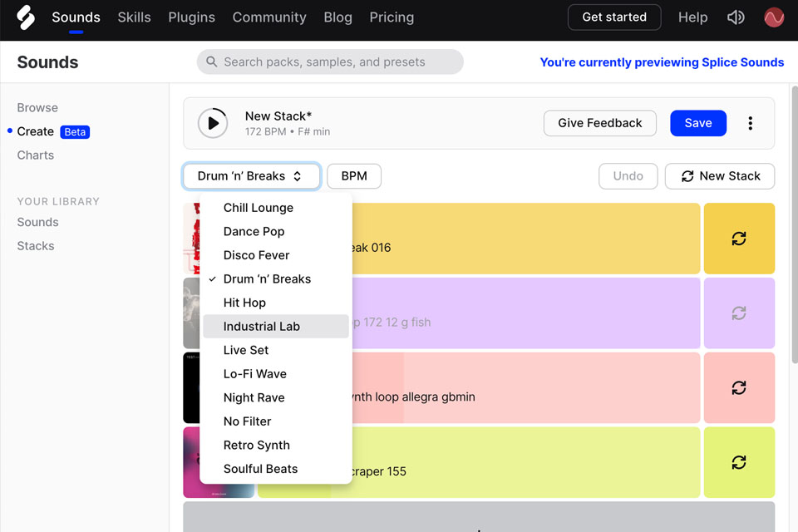
Task: Open Create Beta in the sidebar
Action: [53, 132]
